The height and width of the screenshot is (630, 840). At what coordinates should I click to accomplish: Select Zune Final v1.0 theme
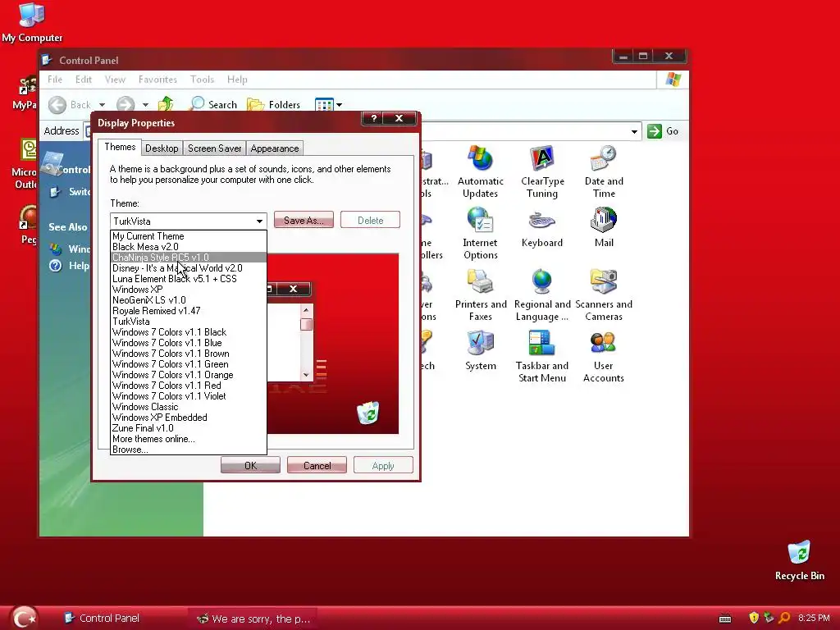click(188, 428)
